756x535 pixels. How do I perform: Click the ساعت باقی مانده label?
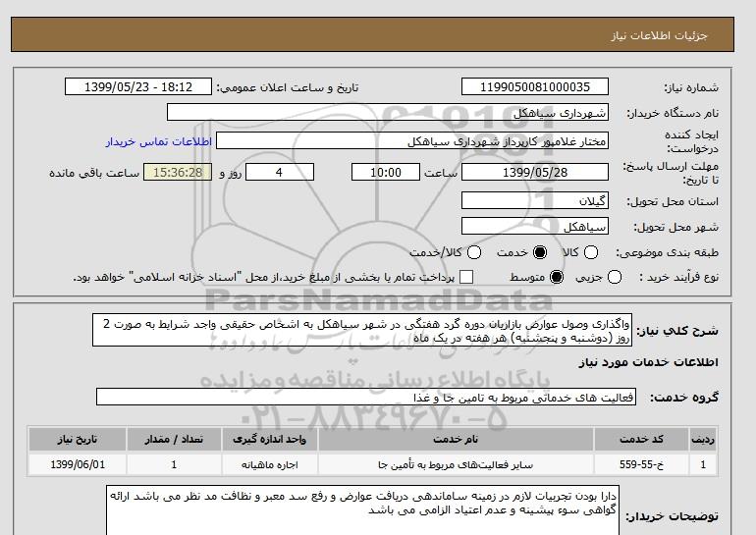pyautogui.click(x=94, y=173)
